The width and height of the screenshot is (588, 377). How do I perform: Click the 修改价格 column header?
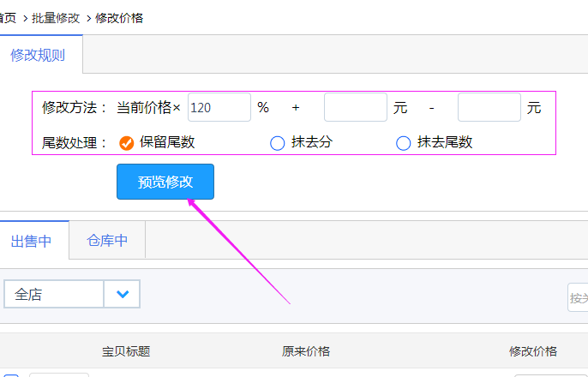[x=532, y=351]
